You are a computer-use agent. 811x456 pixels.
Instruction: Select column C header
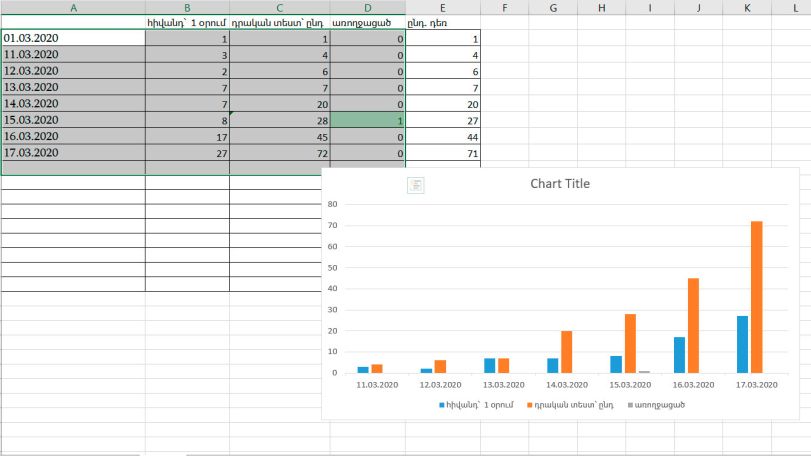point(279,8)
